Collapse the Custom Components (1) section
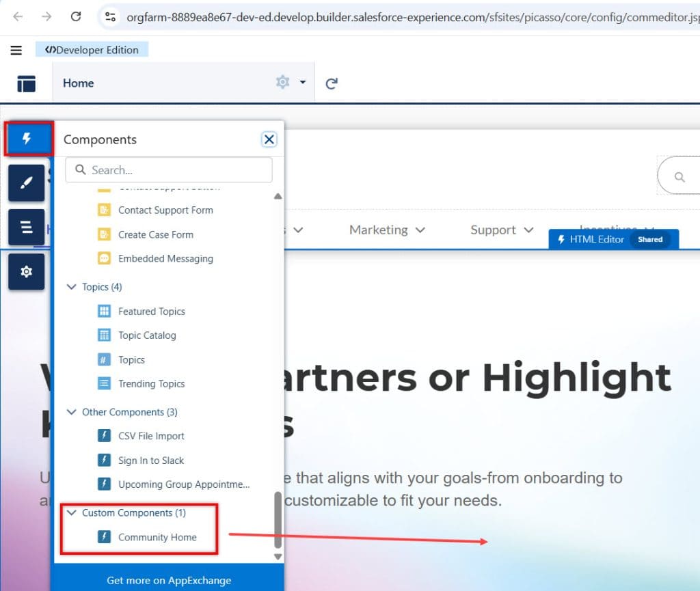700x591 pixels. (x=71, y=512)
